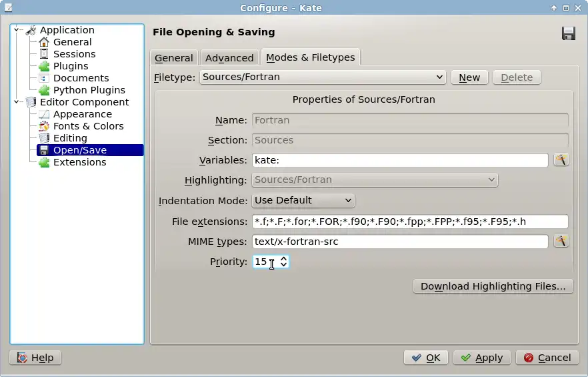Click the File Opening & Saving title

[214, 32]
